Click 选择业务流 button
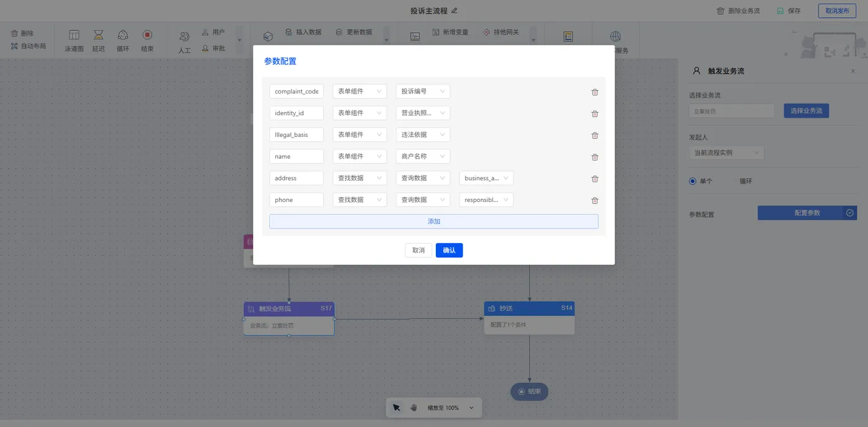Viewport: 868px width, 427px height. coord(806,111)
